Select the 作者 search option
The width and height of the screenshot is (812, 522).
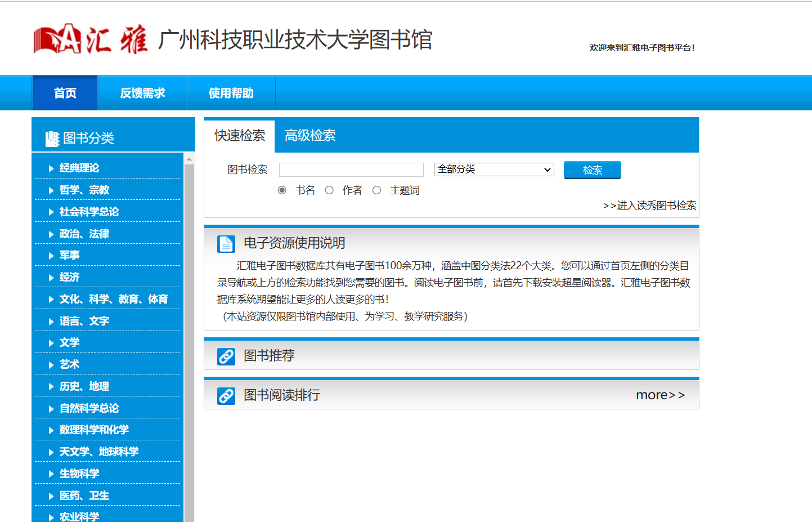pos(329,190)
